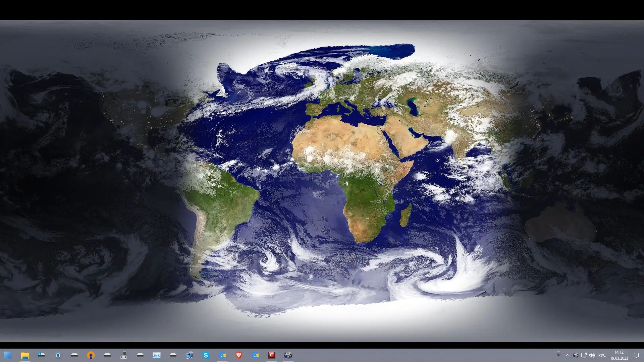Open network status in system tray
This screenshot has height=362, width=644.
pyautogui.click(x=584, y=355)
